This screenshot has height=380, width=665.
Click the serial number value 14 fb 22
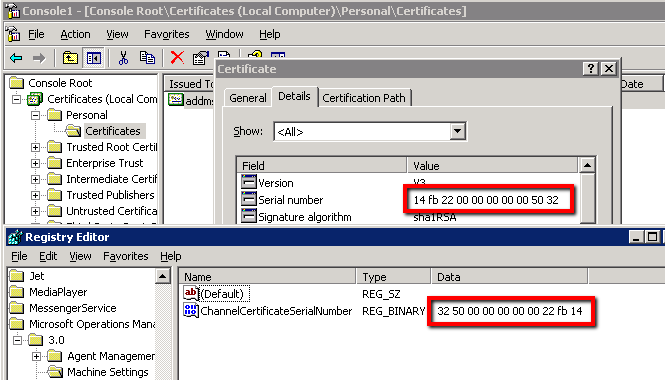pyautogui.click(x=486, y=200)
